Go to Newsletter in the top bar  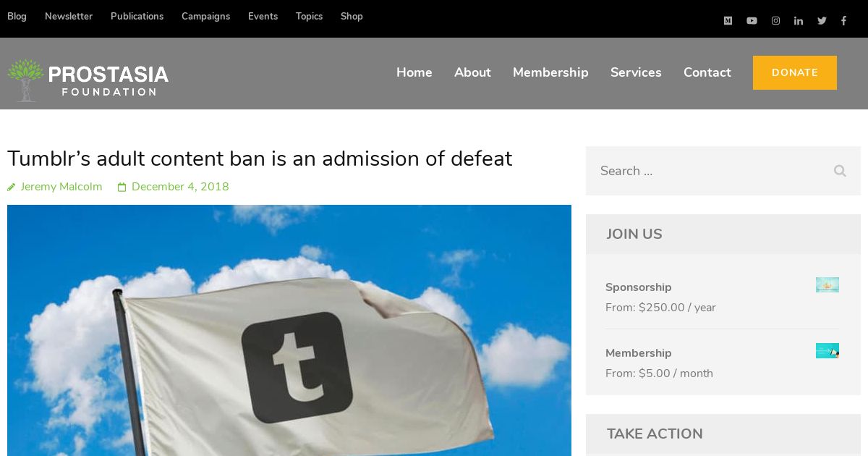pyautogui.click(x=69, y=17)
